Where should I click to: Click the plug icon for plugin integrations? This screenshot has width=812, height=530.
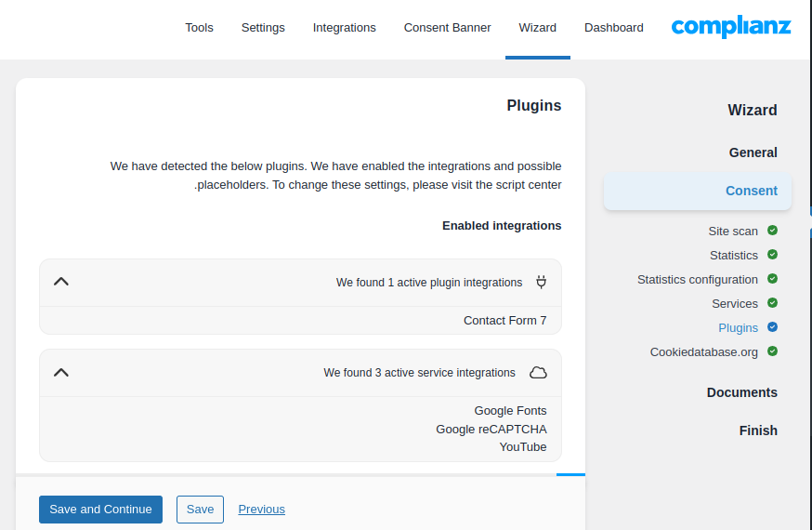point(542,282)
